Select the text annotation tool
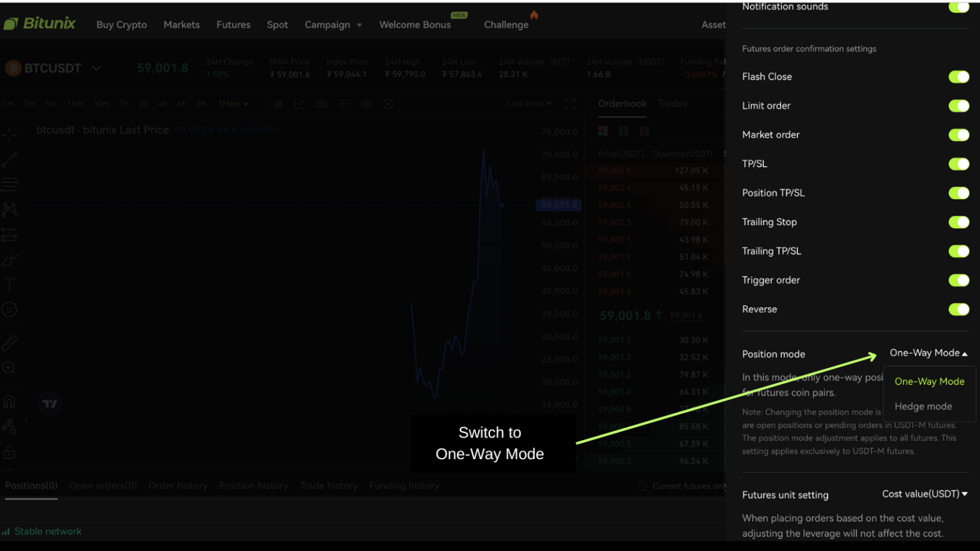This screenshot has width=980, height=551. pos(10,284)
